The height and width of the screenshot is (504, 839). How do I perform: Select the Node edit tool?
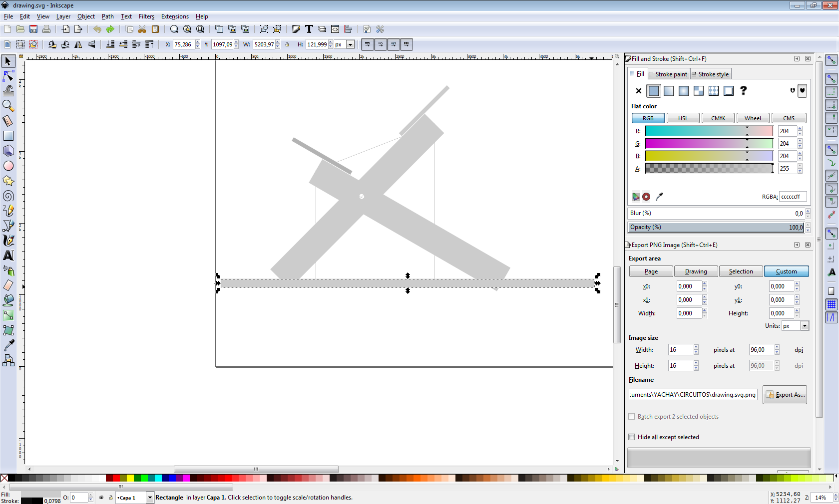(x=8, y=76)
